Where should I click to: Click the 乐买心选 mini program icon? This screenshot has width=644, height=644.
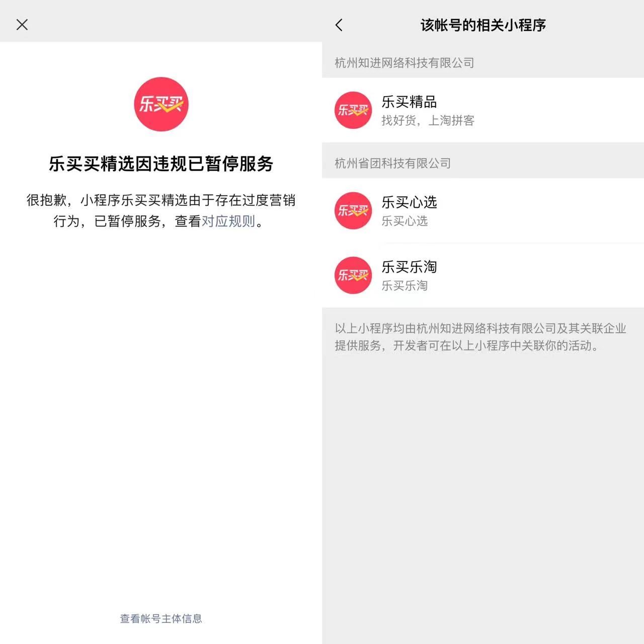click(x=353, y=211)
